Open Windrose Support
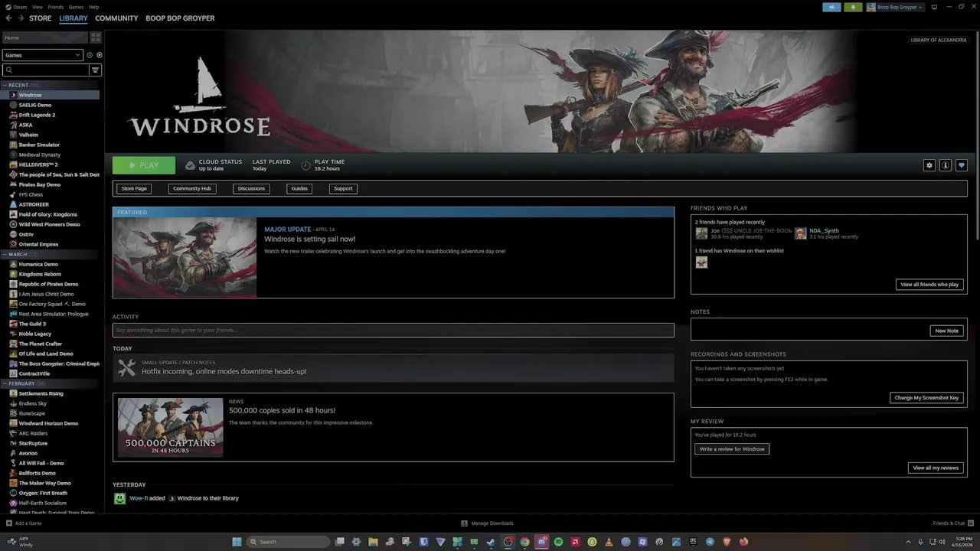The width and height of the screenshot is (980, 551). [343, 188]
